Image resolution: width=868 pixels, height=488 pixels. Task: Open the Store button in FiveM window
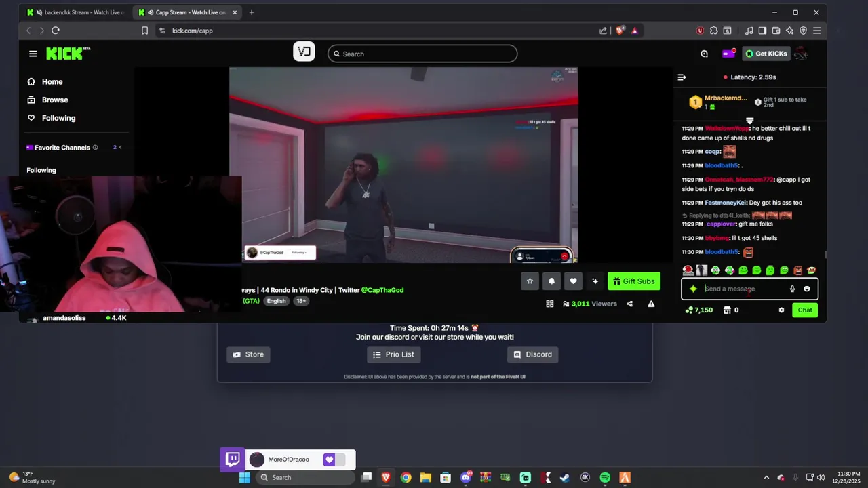point(248,354)
